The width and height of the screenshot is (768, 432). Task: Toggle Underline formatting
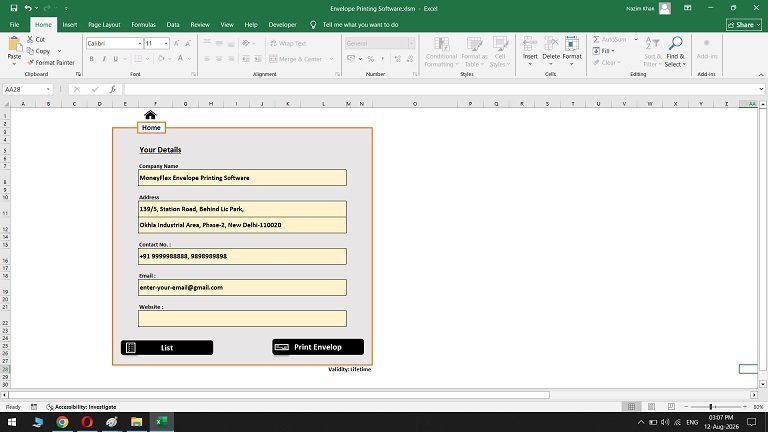[116, 59]
